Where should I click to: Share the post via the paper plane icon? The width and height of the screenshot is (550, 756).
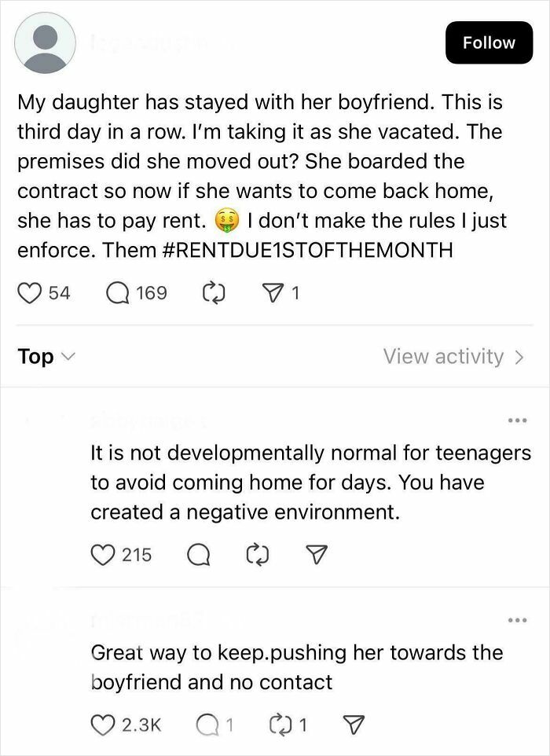click(x=272, y=292)
